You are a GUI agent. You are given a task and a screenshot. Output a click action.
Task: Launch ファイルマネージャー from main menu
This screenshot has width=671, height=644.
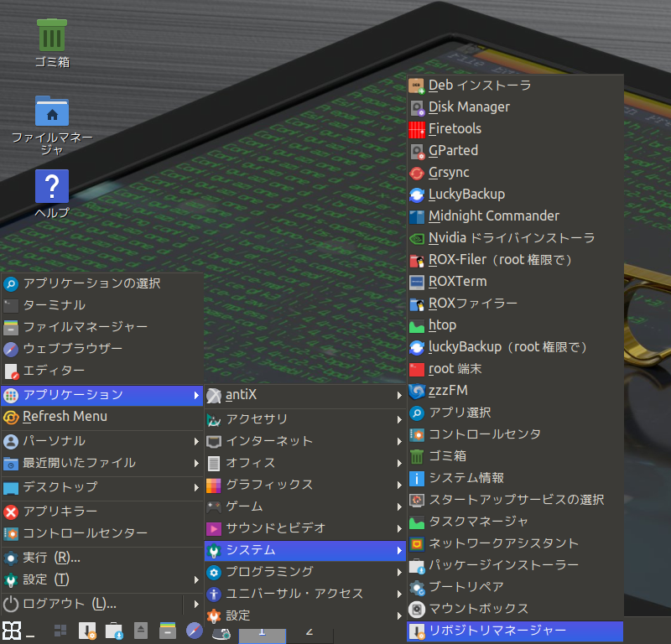coord(101,327)
